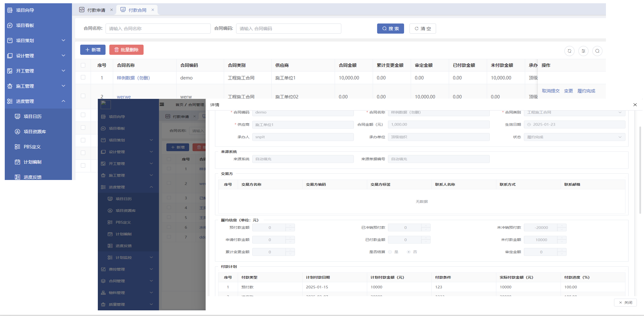Click the 合同名称 search input field
Viewport: 644px width, 316px height.
point(158,29)
